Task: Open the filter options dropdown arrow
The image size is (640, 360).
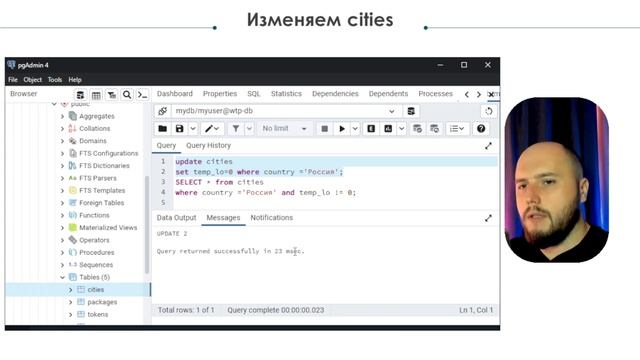Action: click(249, 129)
